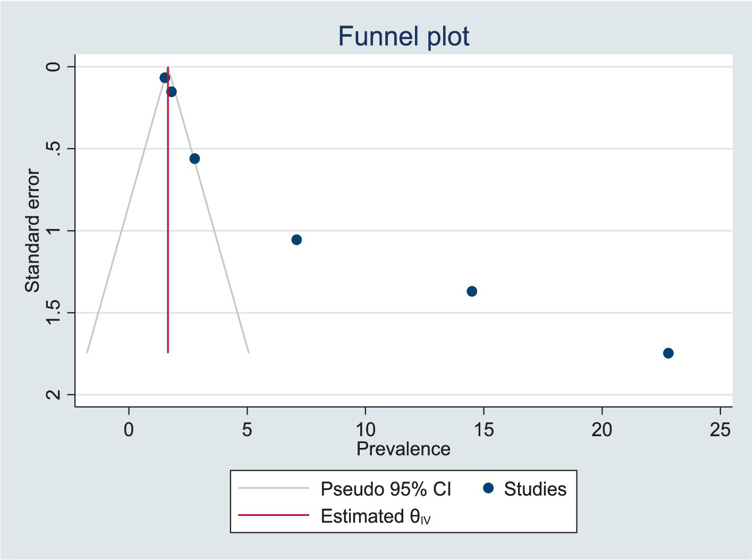Click the 'Standard error' y-axis title
This screenshot has height=560, width=755.
[x=33, y=231]
